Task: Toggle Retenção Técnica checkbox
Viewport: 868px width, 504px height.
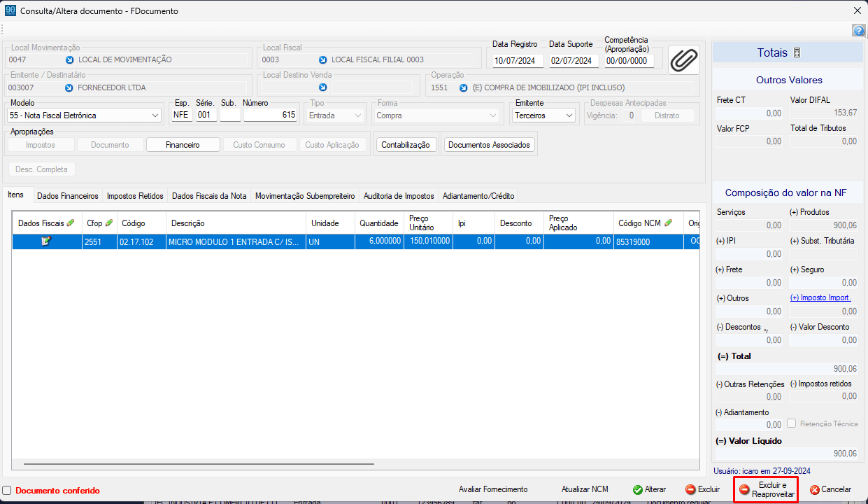Action: tap(791, 423)
